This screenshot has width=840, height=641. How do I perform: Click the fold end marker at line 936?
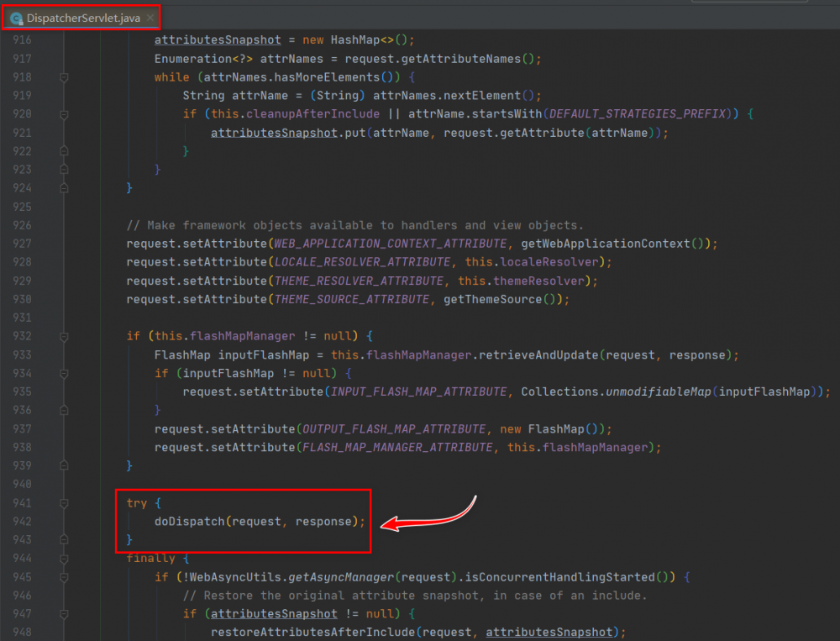[x=64, y=411]
